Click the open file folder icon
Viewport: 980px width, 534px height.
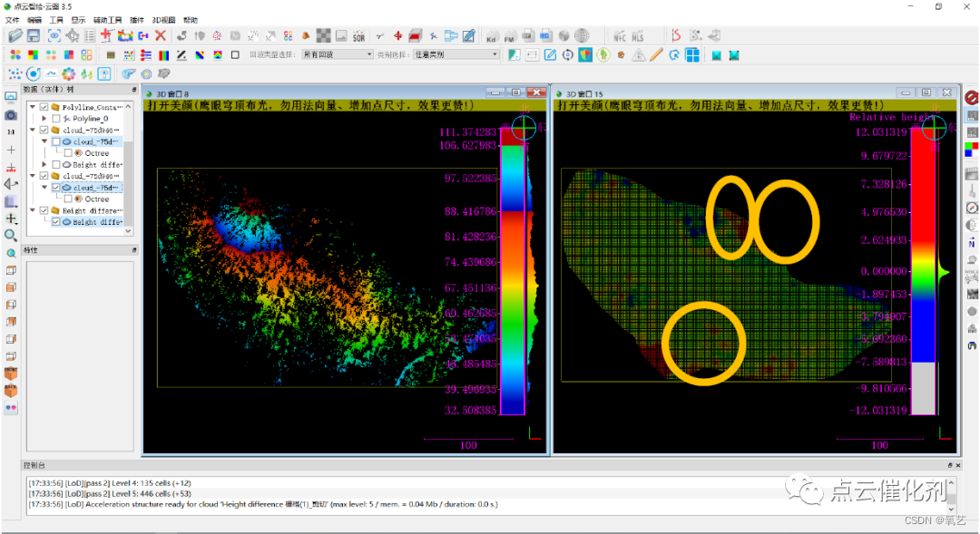click(15, 36)
